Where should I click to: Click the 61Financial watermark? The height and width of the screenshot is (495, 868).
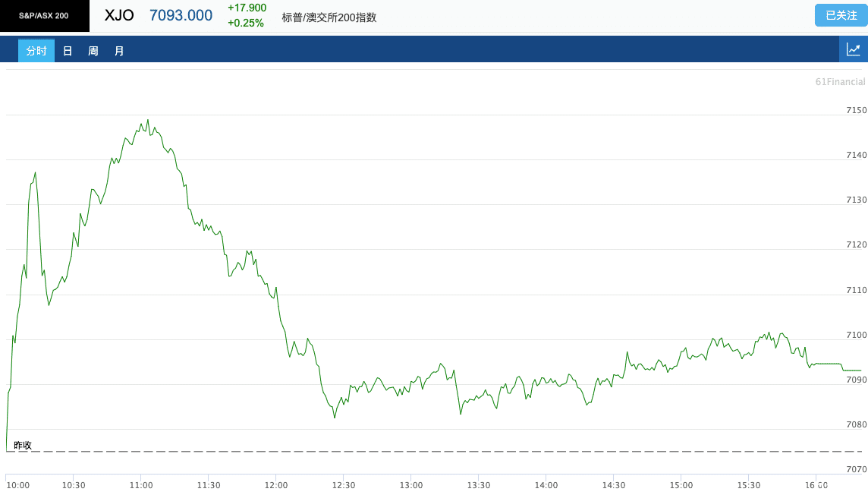[x=840, y=81]
